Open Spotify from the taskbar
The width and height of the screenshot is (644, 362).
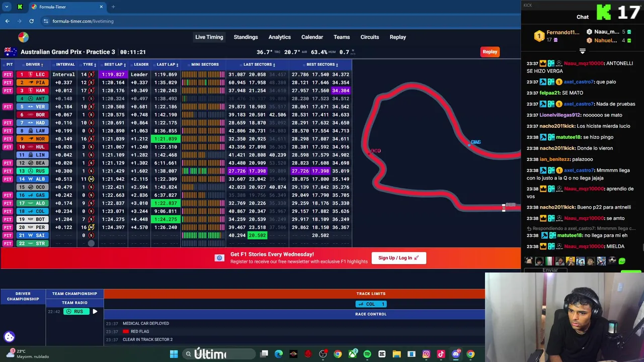point(367,354)
